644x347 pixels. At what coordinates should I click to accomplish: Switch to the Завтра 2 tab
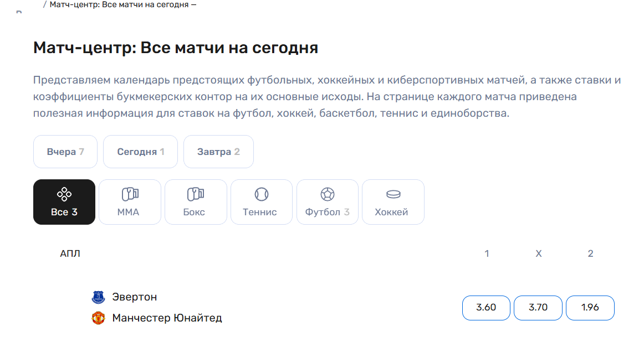[218, 151]
